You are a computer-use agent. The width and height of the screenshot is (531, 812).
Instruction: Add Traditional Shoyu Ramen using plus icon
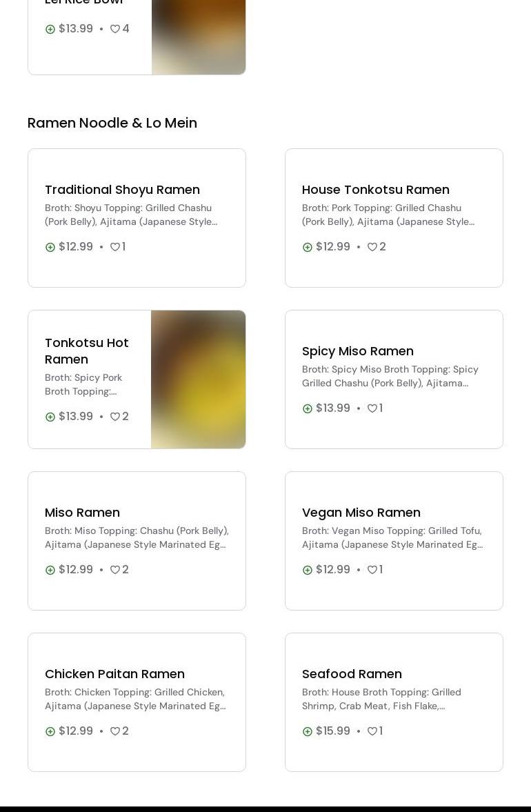point(50,247)
